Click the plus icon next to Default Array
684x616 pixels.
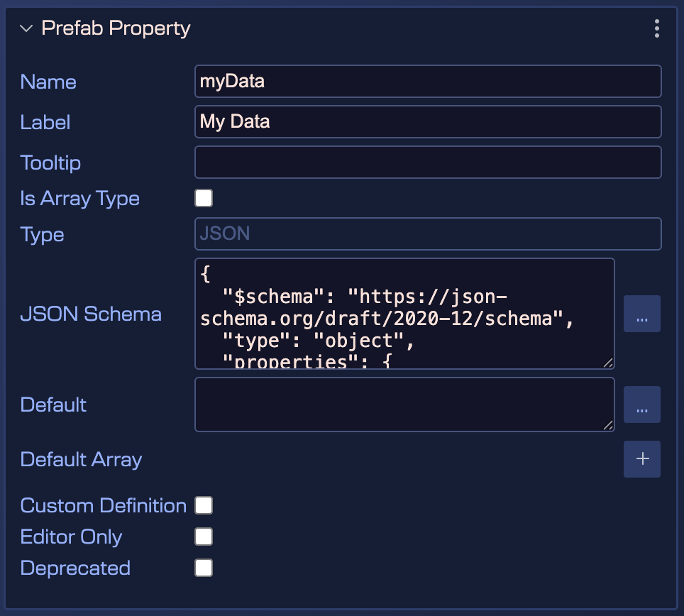[x=641, y=458]
